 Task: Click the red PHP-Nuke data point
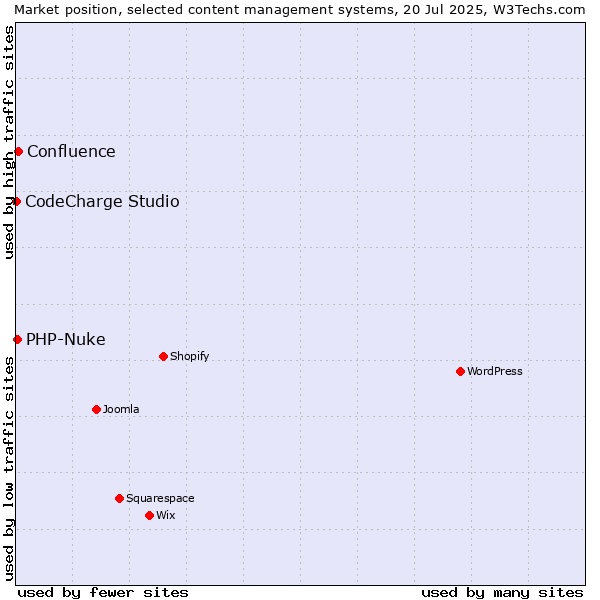click(x=17, y=339)
